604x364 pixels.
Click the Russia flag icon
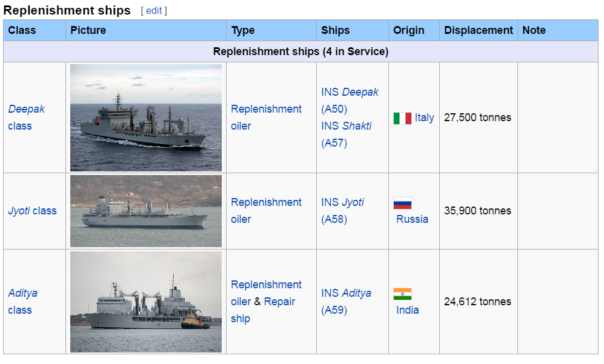point(402,203)
